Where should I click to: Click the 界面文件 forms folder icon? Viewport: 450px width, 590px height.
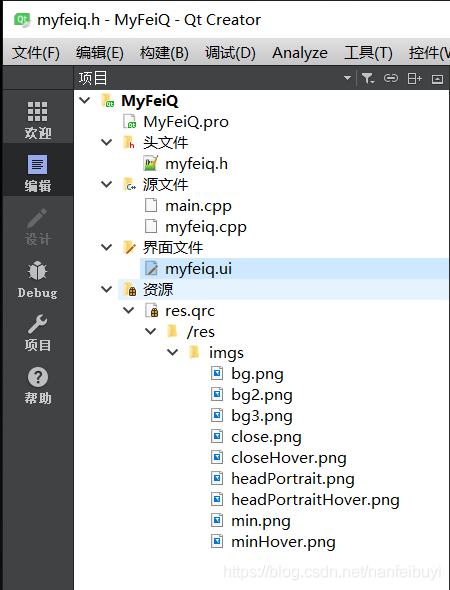129,248
